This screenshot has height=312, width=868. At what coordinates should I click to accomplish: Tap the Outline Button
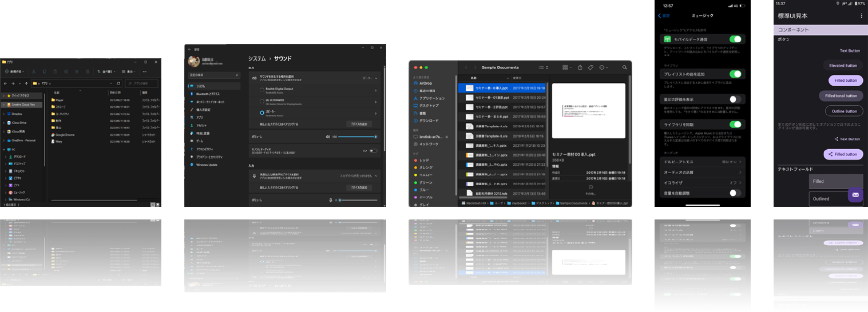tap(844, 111)
